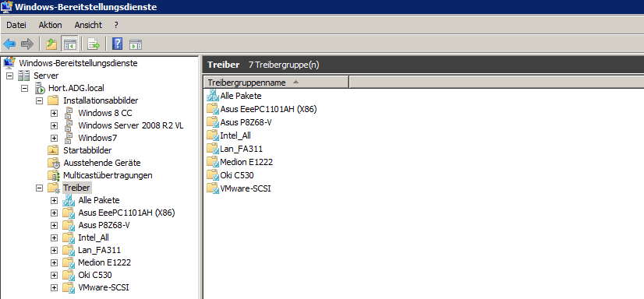Toggle the show/hide console tree icon
This screenshot has width=644, height=299.
pyautogui.click(x=69, y=44)
